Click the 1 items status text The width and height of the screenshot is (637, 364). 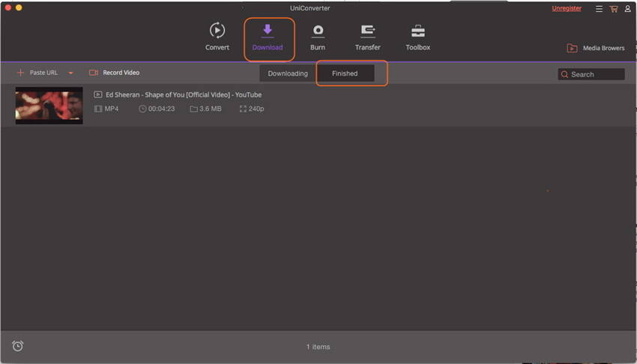(x=318, y=347)
